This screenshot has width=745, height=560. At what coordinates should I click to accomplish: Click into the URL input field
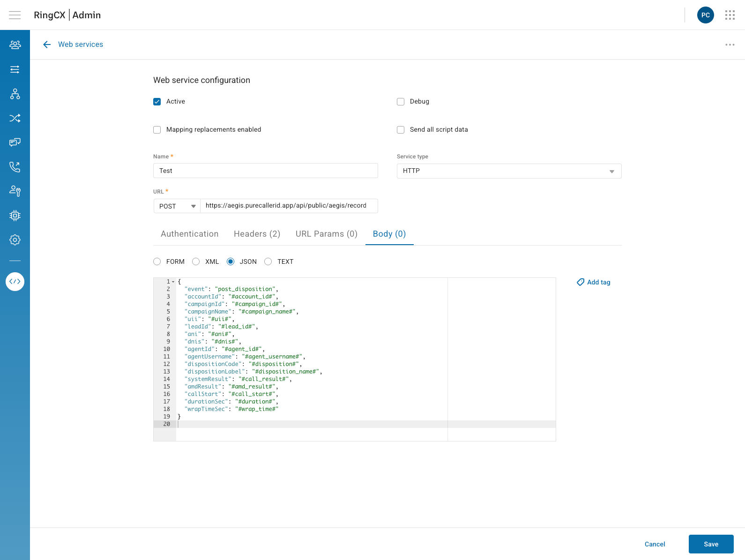[289, 206]
